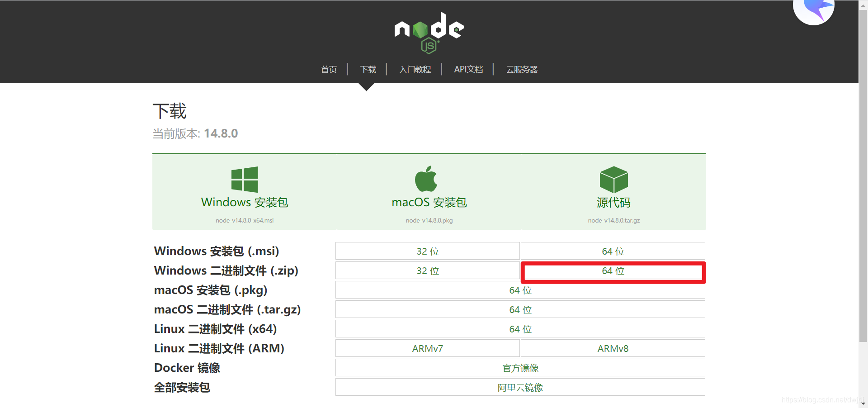Viewport: 868px width, 408px height.
Task: Download the ARMv7 Linux binary
Action: click(x=428, y=348)
